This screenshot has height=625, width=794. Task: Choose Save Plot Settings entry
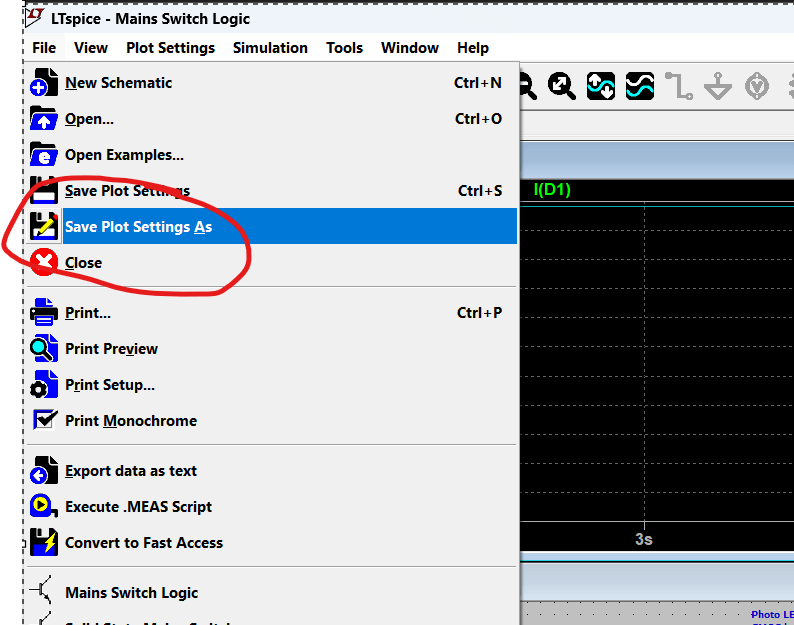point(272,190)
